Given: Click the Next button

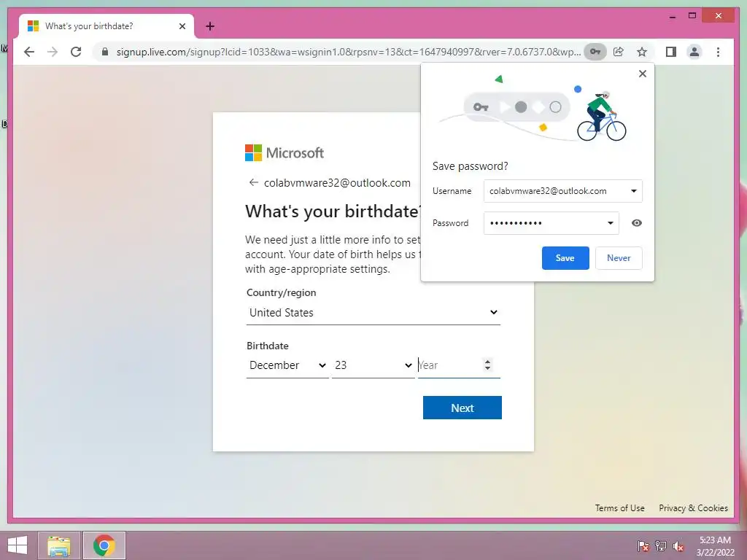Looking at the screenshot, I should 462,408.
